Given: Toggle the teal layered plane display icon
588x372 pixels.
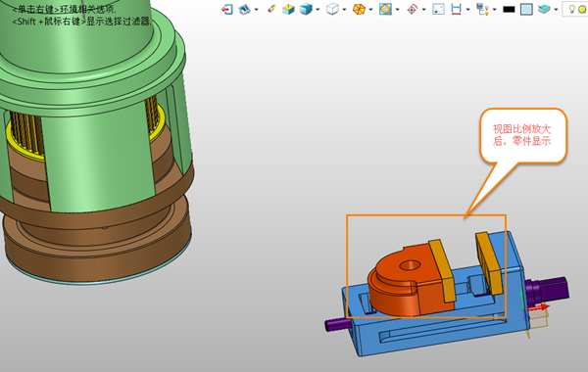Looking at the screenshot, I should [x=544, y=9].
